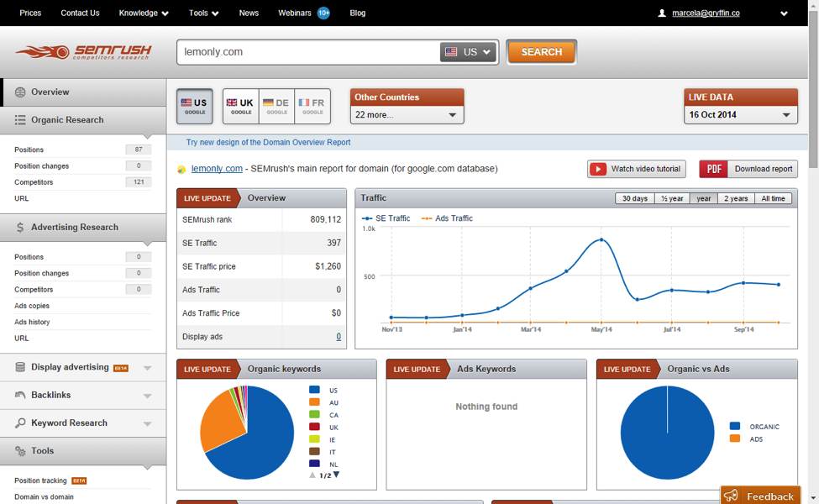Open the Prices menu item
The image size is (819, 504).
point(30,13)
